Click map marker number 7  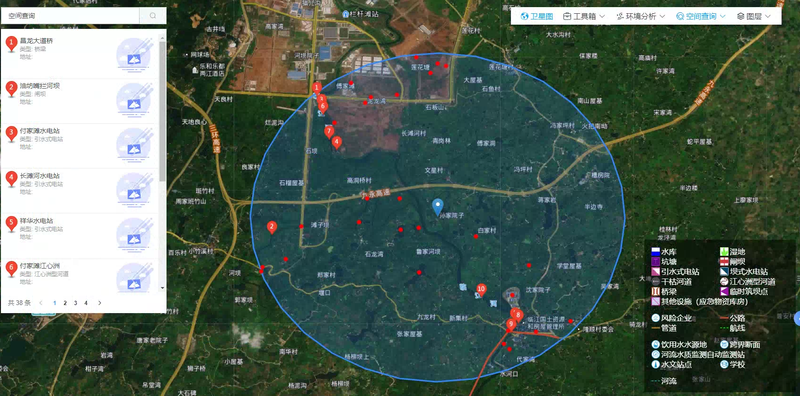[x=329, y=132]
